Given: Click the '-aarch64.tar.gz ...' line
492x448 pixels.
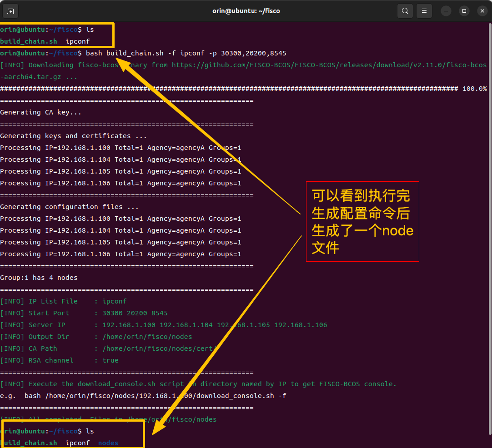Looking at the screenshot, I should point(39,77).
